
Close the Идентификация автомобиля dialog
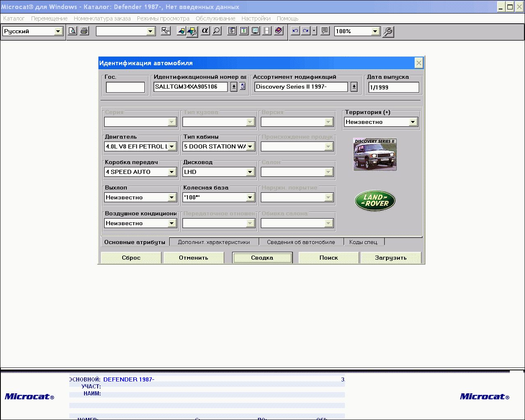418,63
